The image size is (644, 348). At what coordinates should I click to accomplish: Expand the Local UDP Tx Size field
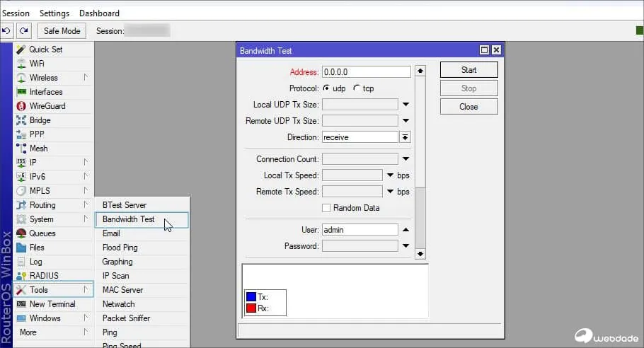click(x=406, y=105)
